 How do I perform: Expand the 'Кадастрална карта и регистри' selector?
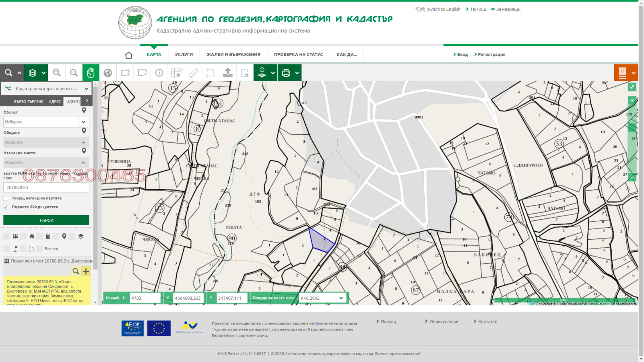click(x=86, y=88)
